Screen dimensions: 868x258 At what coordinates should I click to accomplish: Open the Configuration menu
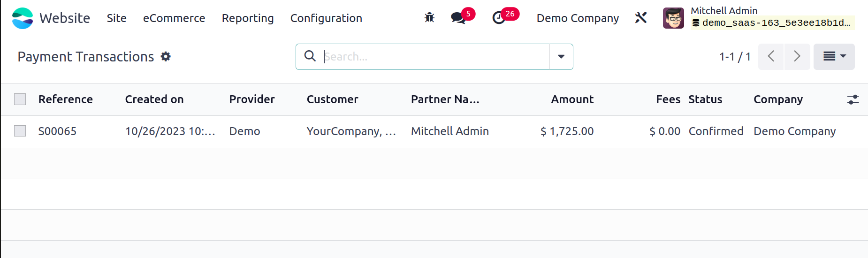326,18
